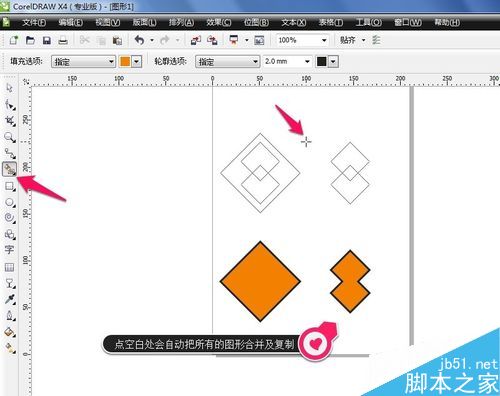Select the Smart Fill tool

click(x=9, y=169)
